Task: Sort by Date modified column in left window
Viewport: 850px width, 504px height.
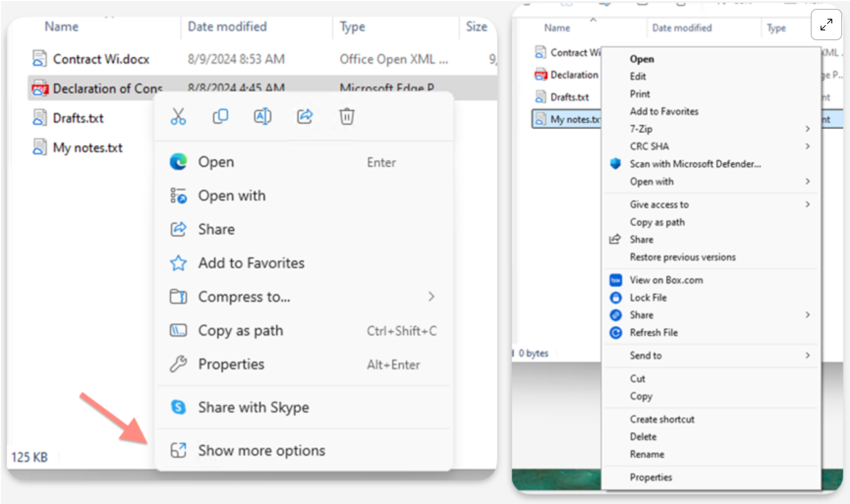Action: point(227,27)
